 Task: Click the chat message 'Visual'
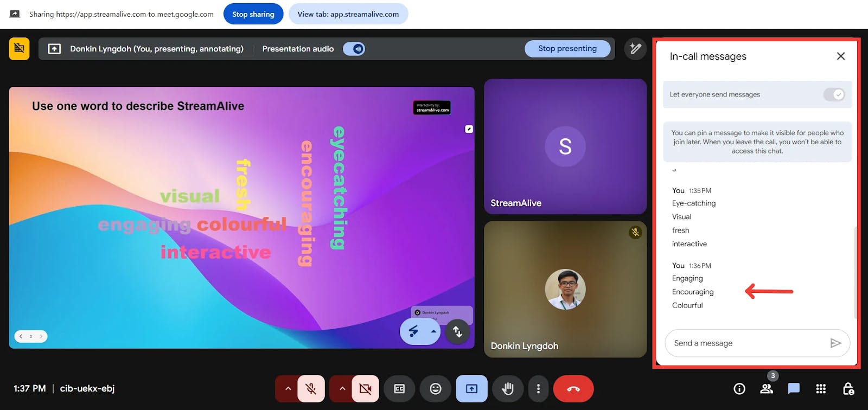[682, 217]
